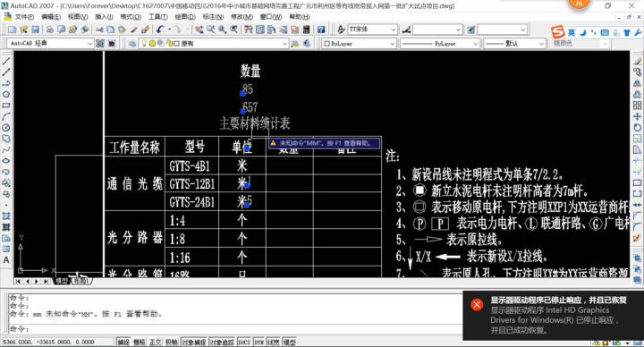
Task: Open the 修改(M) menu
Action: point(241,17)
